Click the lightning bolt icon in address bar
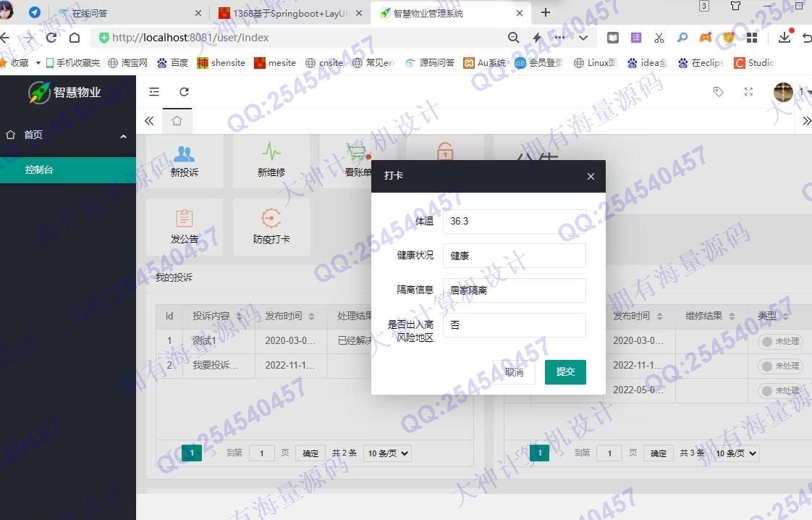The width and height of the screenshot is (812, 520). (x=537, y=38)
